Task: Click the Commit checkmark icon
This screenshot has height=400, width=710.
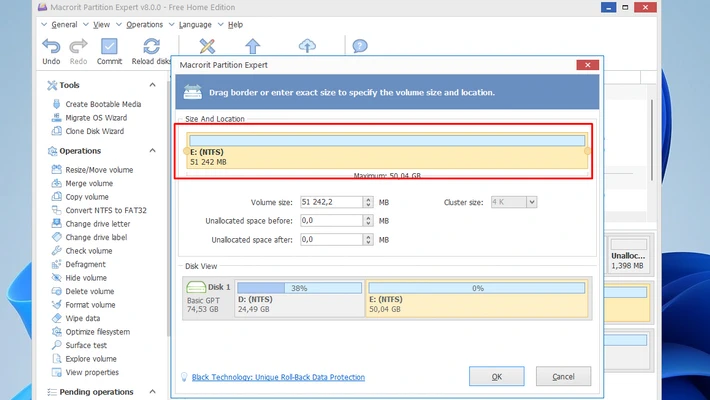Action: click(x=109, y=46)
